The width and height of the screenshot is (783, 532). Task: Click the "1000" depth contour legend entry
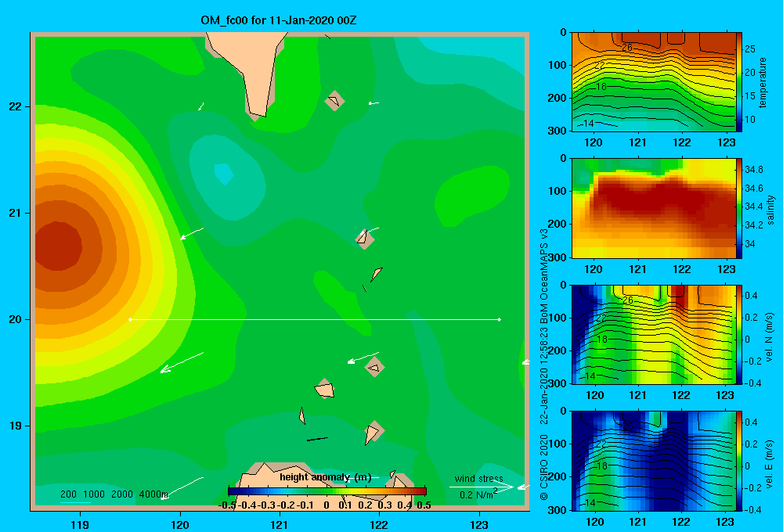[94, 494]
